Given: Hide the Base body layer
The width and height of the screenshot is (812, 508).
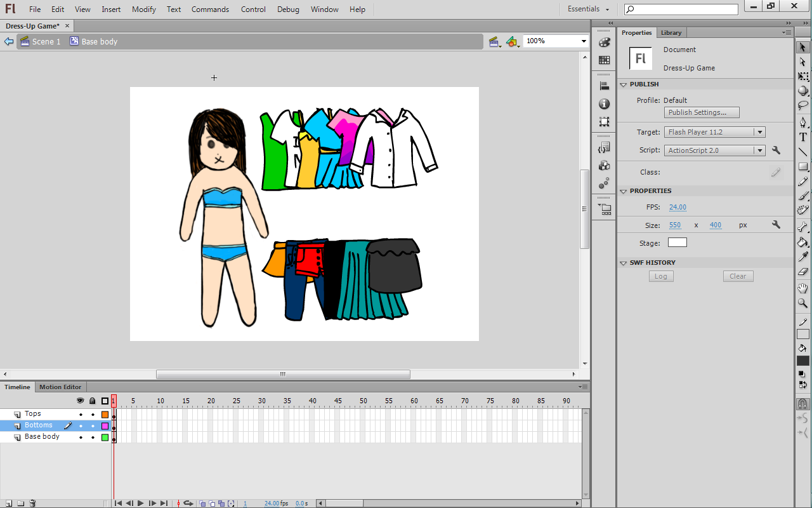Looking at the screenshot, I should pyautogui.click(x=81, y=438).
